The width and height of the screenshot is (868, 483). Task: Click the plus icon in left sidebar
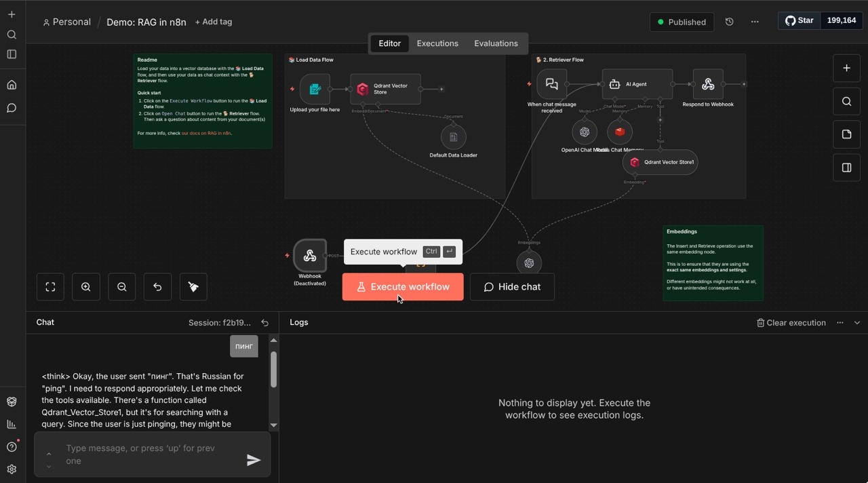coord(12,14)
